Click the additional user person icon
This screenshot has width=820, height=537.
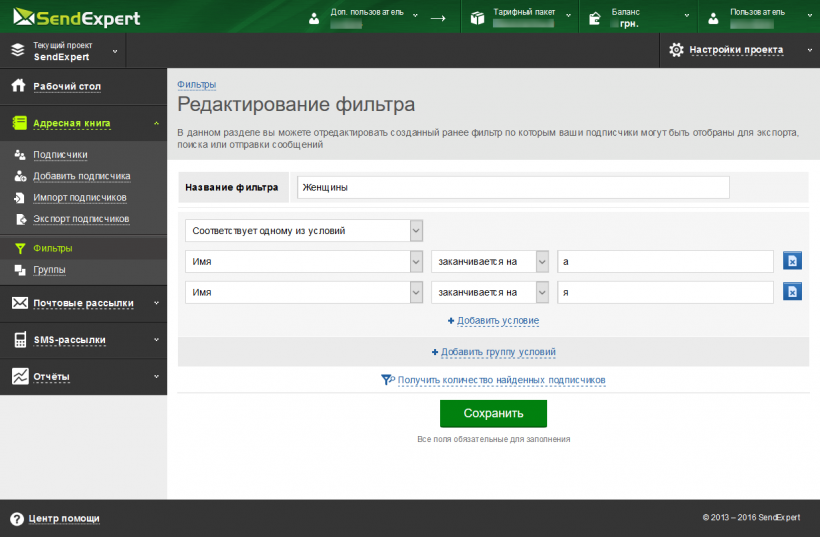coord(314,19)
